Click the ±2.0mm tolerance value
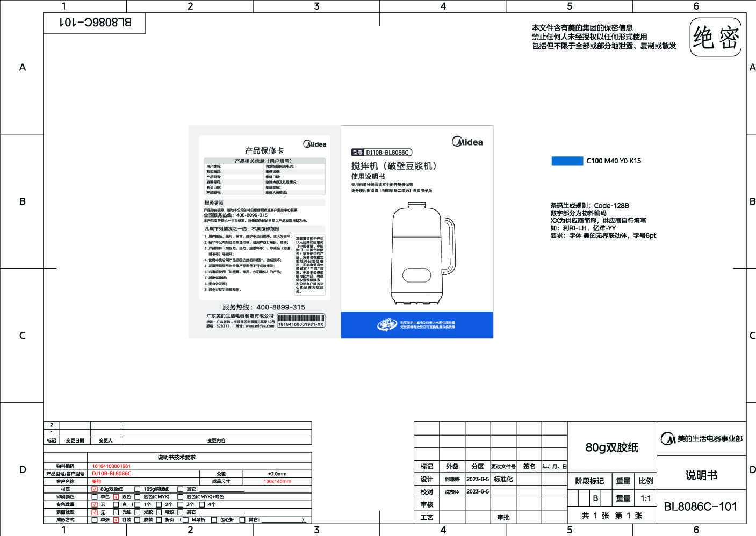Image resolution: width=756 pixels, height=536 pixels. [x=277, y=474]
